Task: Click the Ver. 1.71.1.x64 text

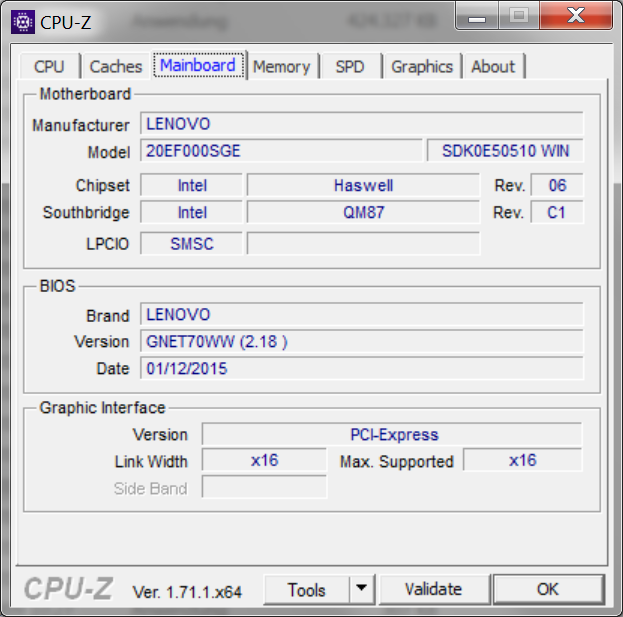Action: (187, 592)
